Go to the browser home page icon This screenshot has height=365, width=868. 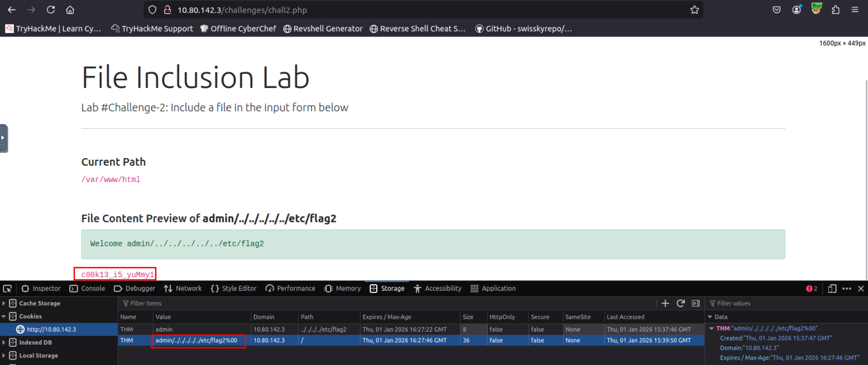pyautogui.click(x=70, y=10)
